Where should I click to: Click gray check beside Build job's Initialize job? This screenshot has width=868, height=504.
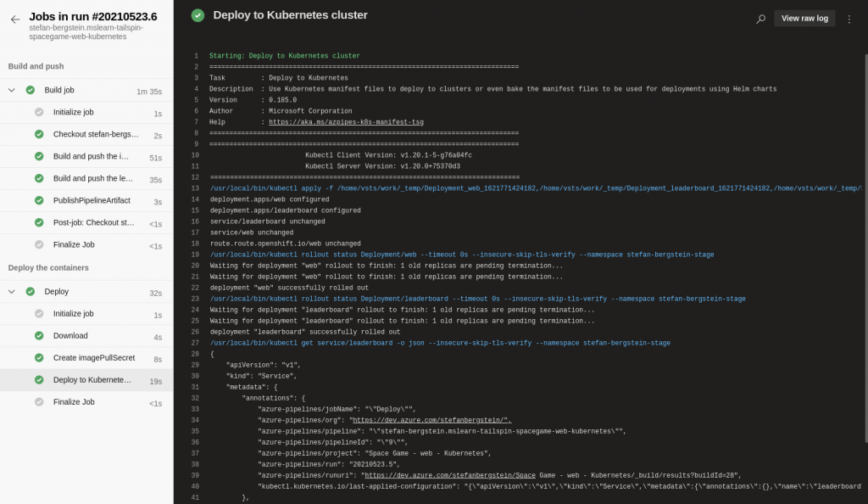[x=39, y=112]
